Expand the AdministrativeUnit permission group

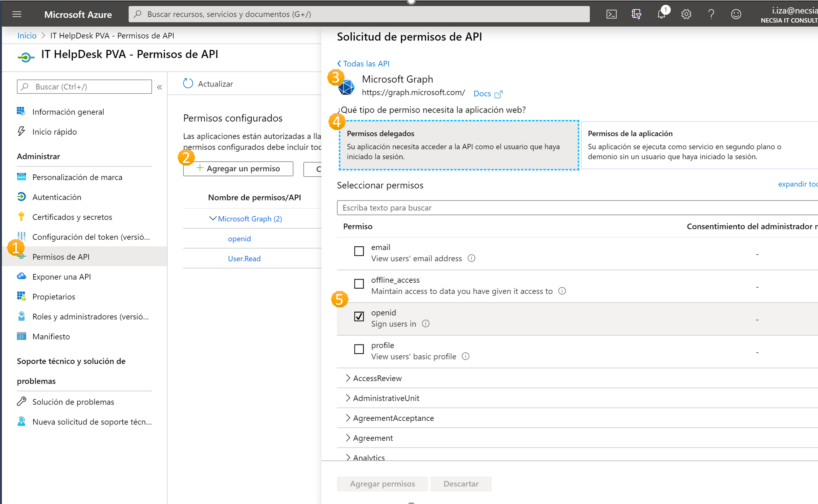tap(348, 398)
